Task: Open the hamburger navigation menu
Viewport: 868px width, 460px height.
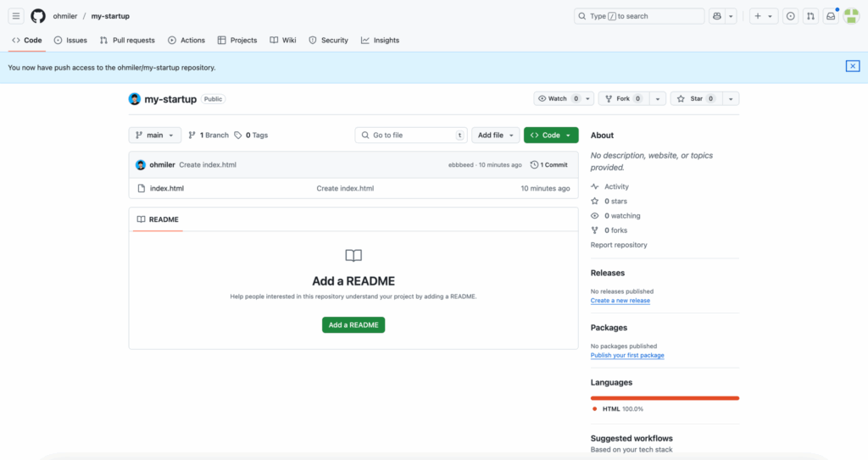Action: pyautogui.click(x=16, y=16)
